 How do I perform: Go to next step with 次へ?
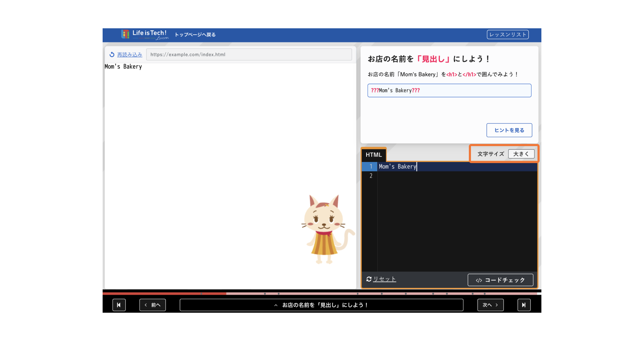click(x=490, y=305)
